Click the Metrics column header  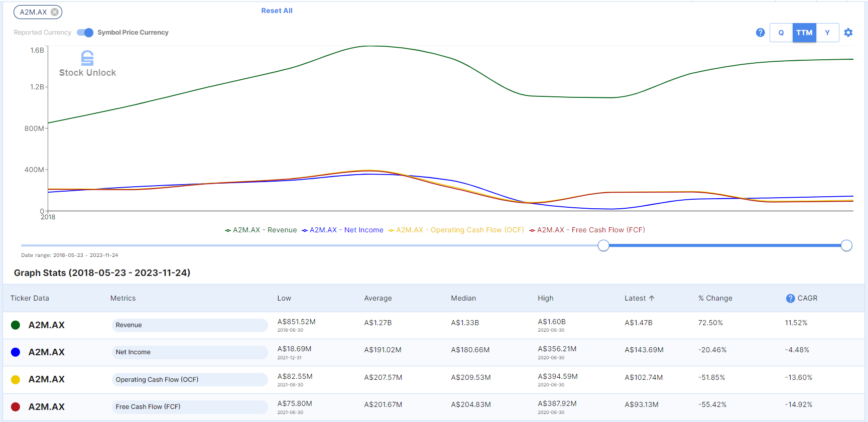click(x=123, y=298)
